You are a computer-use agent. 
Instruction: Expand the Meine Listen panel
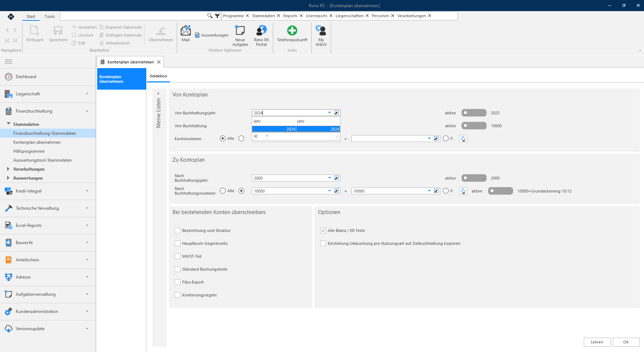[158, 94]
